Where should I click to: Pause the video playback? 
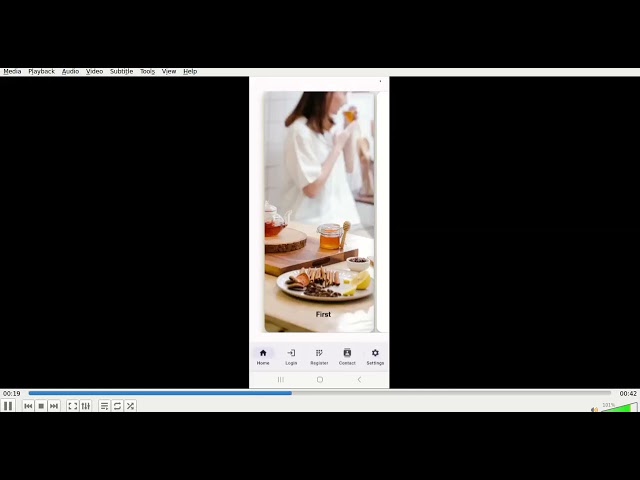pos(8,406)
